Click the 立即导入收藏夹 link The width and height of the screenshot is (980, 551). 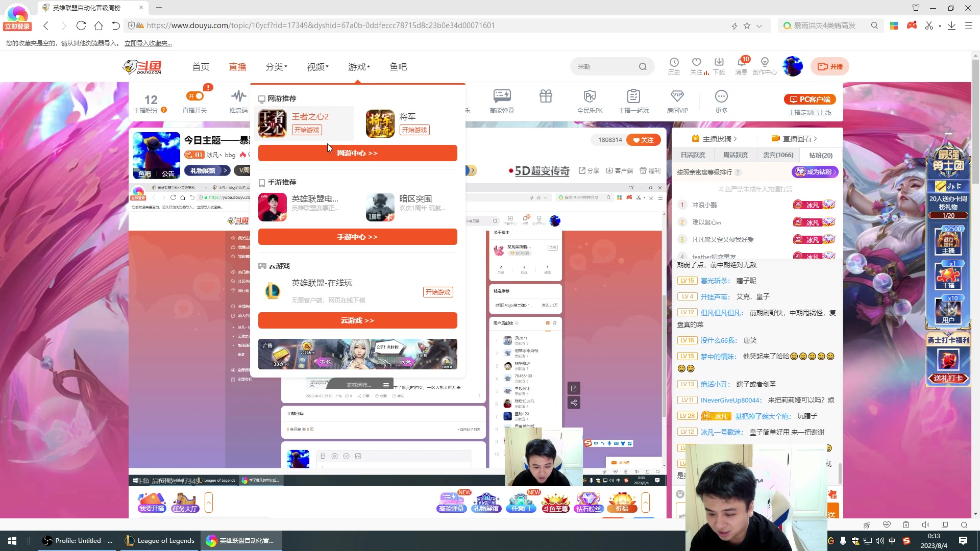point(148,43)
